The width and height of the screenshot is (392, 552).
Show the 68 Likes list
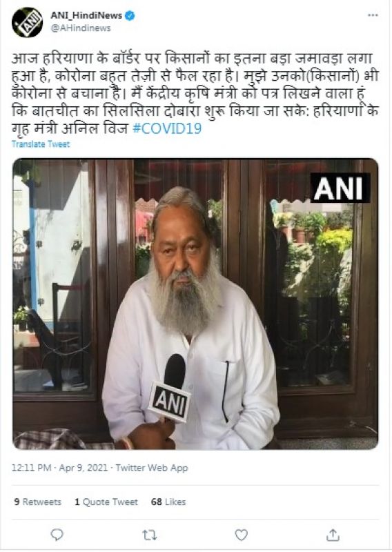tap(168, 502)
